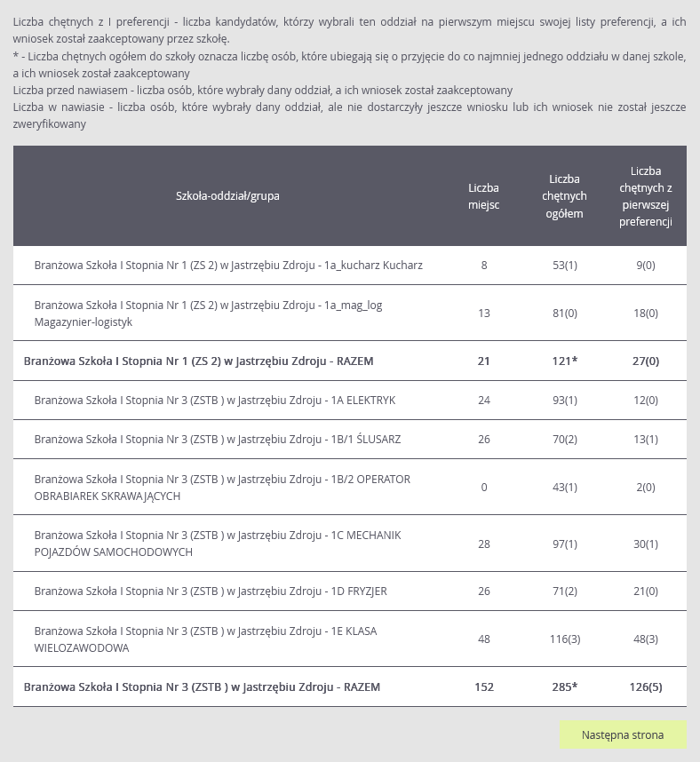The image size is (700, 762).
Task: Choose the 1B/2 OPERATOR OBRABIAREK SKRAWAJĄCYCH row name
Action: click(x=222, y=488)
